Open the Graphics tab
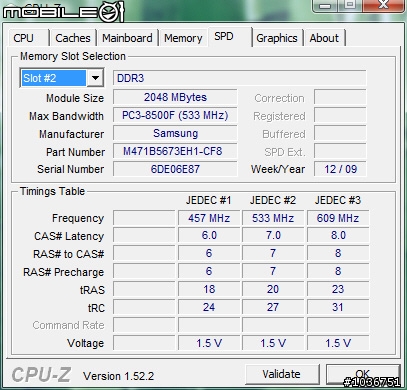This screenshot has width=407, height=390. coord(277,38)
